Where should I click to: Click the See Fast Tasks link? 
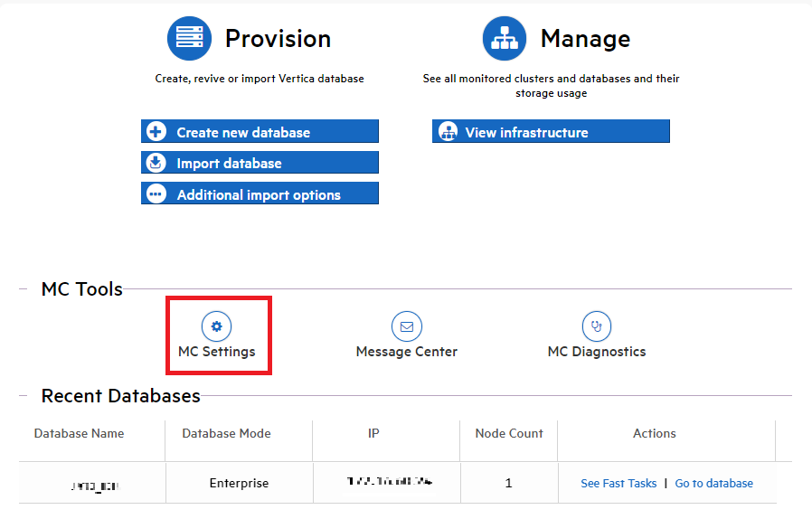click(x=618, y=483)
